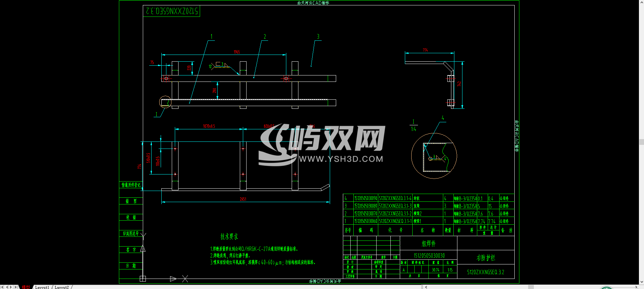This screenshot has height=289, width=644.
Task: Select title block text 右防护栏
Action: point(486,258)
